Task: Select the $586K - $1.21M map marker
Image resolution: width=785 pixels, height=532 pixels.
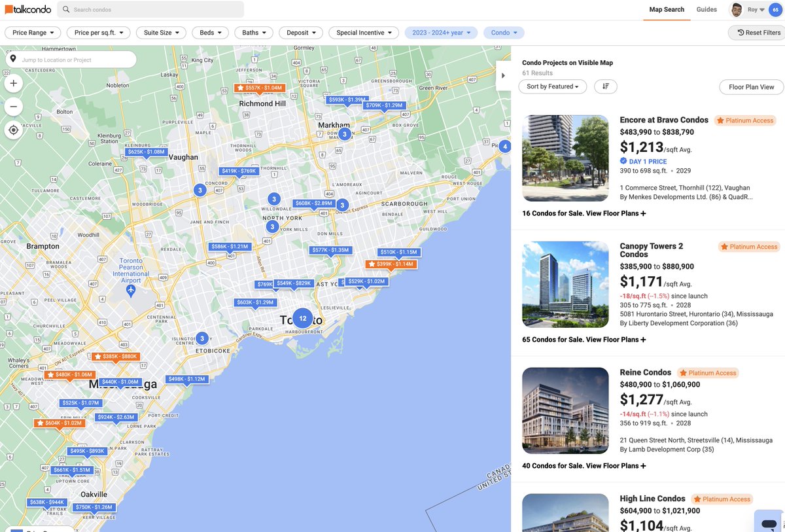Action: coord(230,247)
